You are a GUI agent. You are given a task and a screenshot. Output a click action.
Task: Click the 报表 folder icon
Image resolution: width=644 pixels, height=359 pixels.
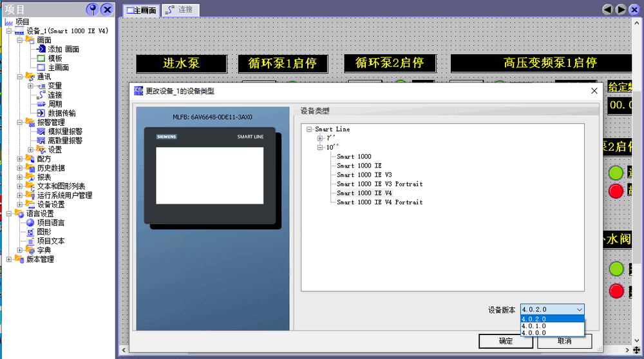pos(30,177)
